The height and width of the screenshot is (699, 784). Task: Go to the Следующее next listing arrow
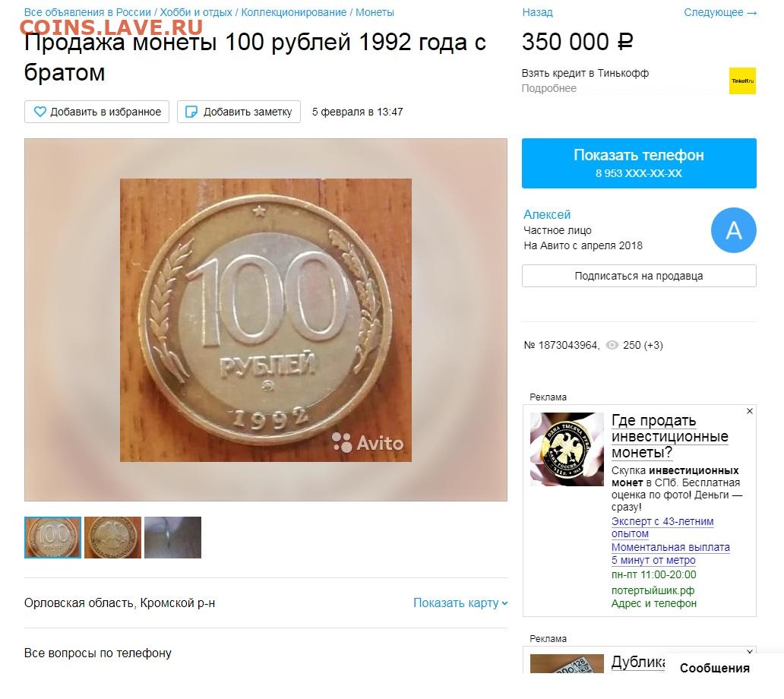pyautogui.click(x=720, y=12)
